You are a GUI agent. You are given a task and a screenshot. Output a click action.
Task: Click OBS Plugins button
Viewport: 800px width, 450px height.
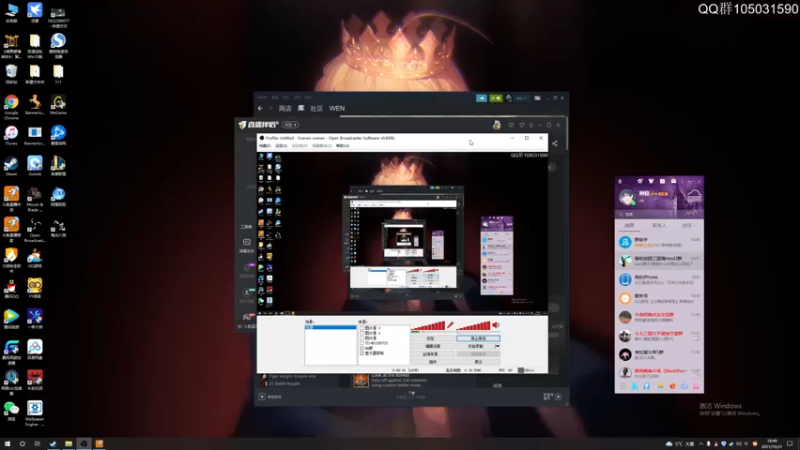click(x=431, y=361)
